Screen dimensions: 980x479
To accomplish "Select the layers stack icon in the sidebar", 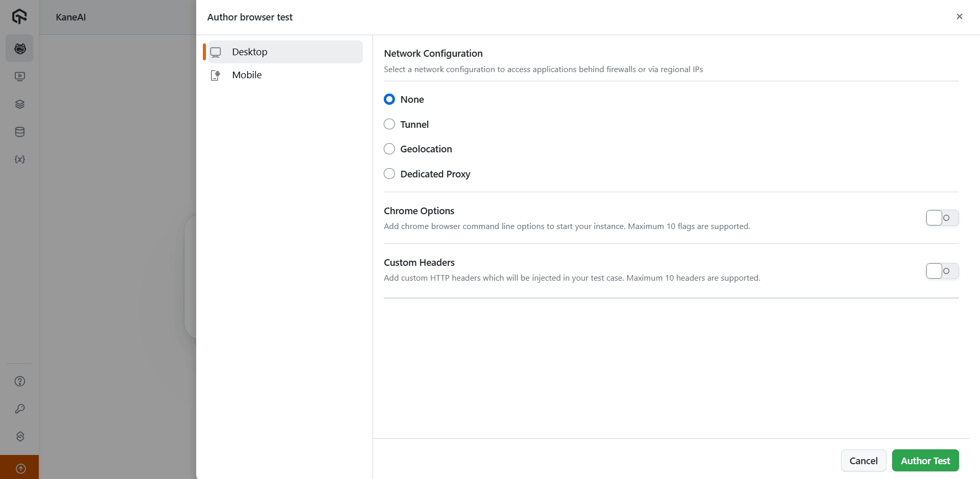I will (19, 104).
